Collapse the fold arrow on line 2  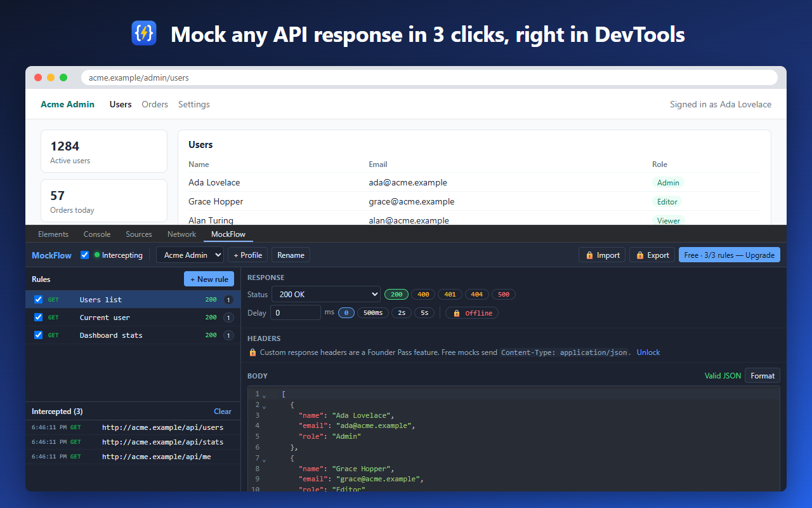click(x=264, y=406)
